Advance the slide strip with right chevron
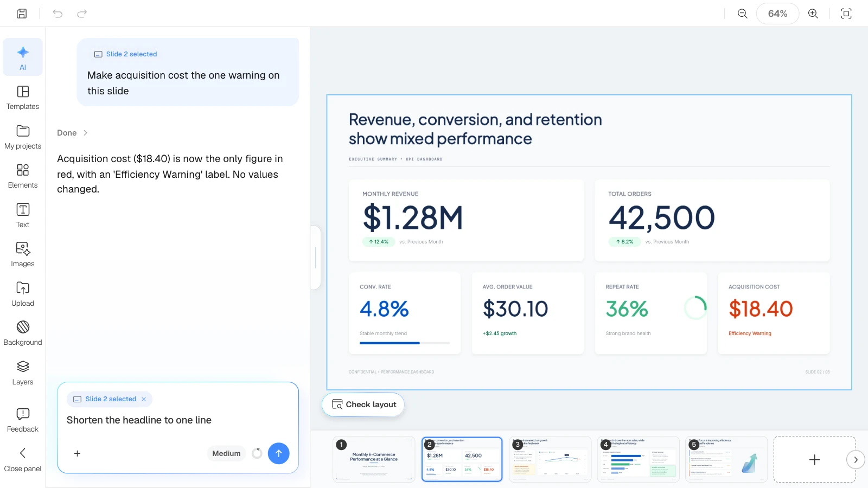 pos(856,460)
